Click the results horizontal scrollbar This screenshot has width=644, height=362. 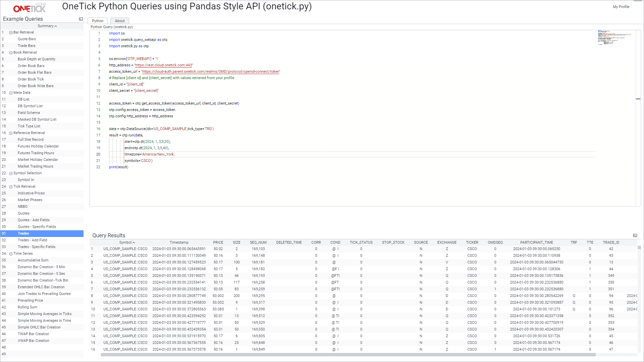click(x=348, y=355)
